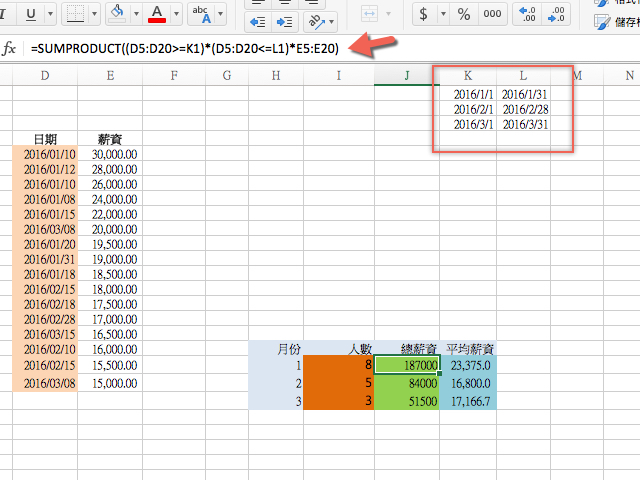Apply currency dollar format
The image size is (640, 480).
click(423, 14)
